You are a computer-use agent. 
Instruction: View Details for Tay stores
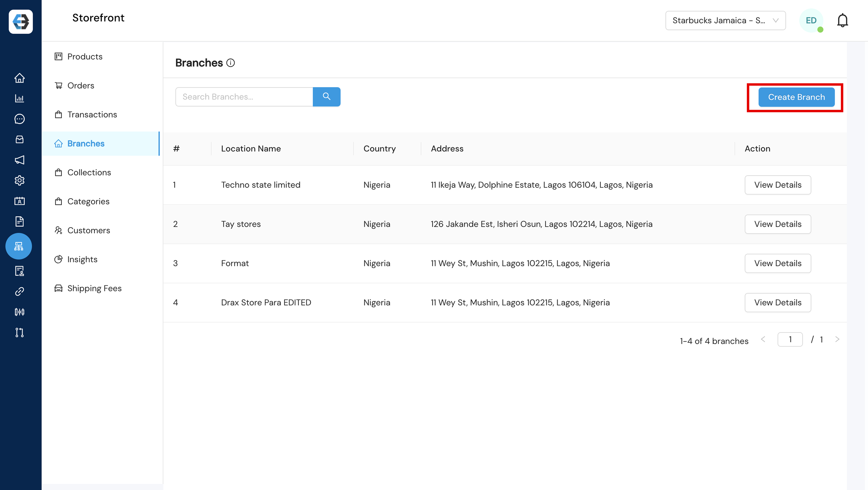(x=777, y=224)
